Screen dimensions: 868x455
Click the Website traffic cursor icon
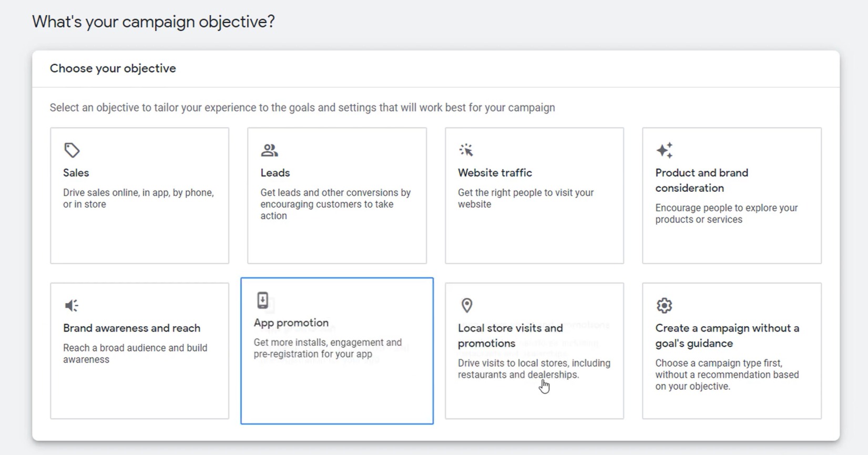[466, 150]
